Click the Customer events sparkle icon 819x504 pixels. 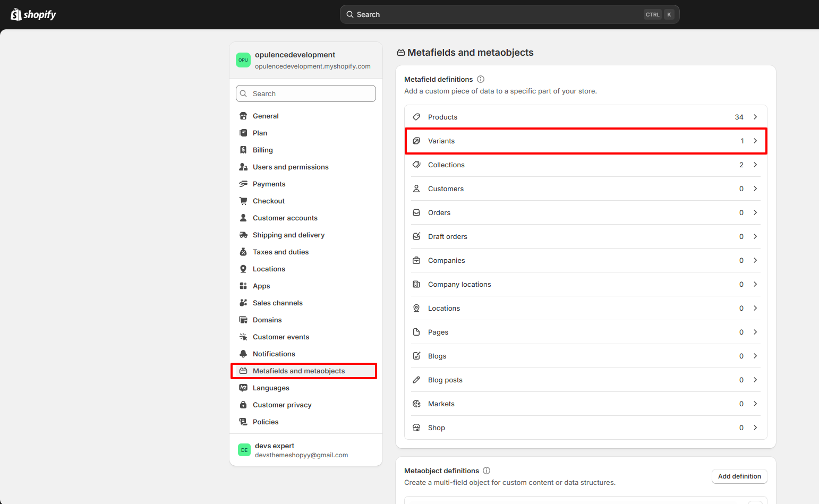pos(243,337)
